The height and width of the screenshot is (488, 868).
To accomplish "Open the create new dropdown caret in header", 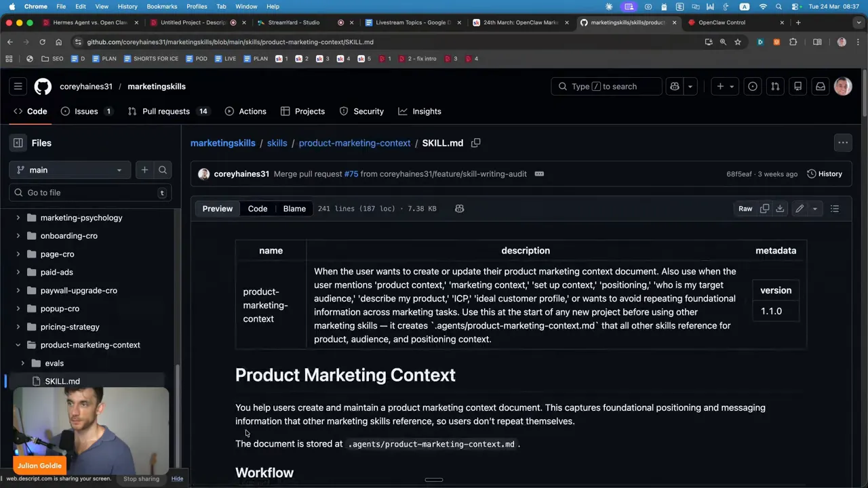I will [x=732, y=87].
